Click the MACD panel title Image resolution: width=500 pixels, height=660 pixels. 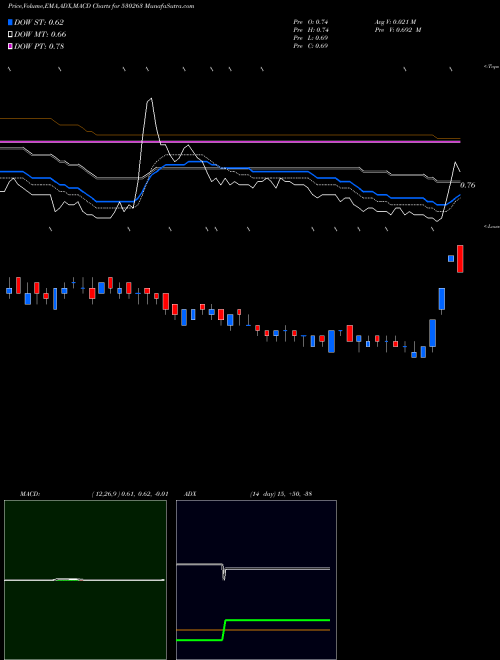30,494
